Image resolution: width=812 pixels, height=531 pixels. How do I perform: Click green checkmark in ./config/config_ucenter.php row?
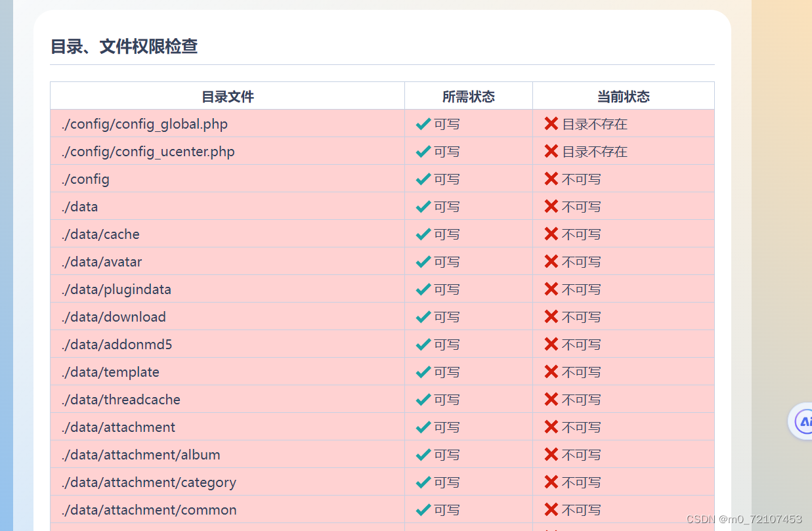tap(423, 151)
